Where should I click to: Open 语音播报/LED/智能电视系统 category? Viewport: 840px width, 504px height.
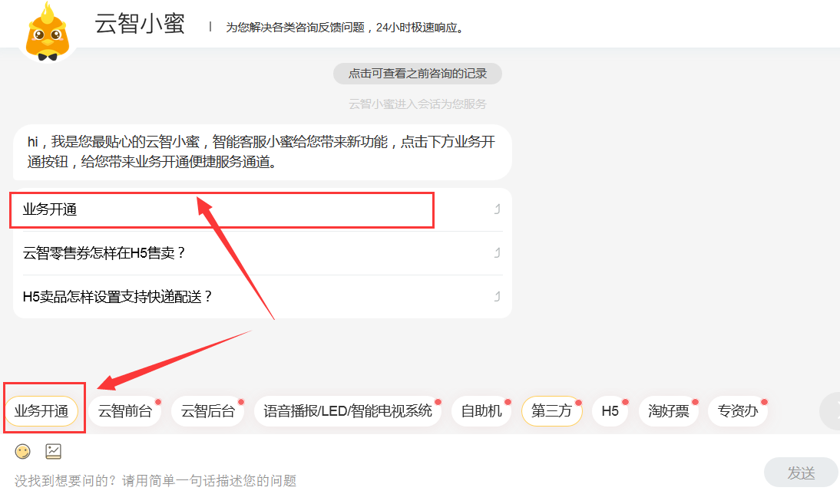[348, 411]
